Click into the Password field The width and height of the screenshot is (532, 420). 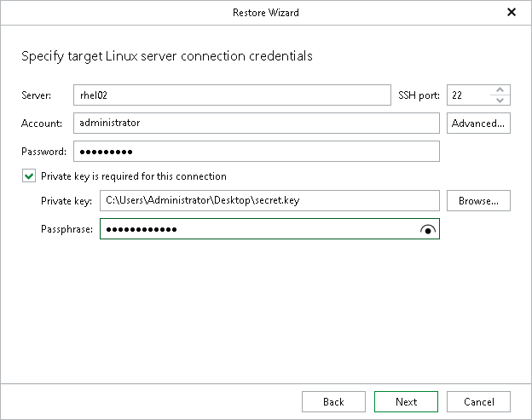click(x=257, y=151)
